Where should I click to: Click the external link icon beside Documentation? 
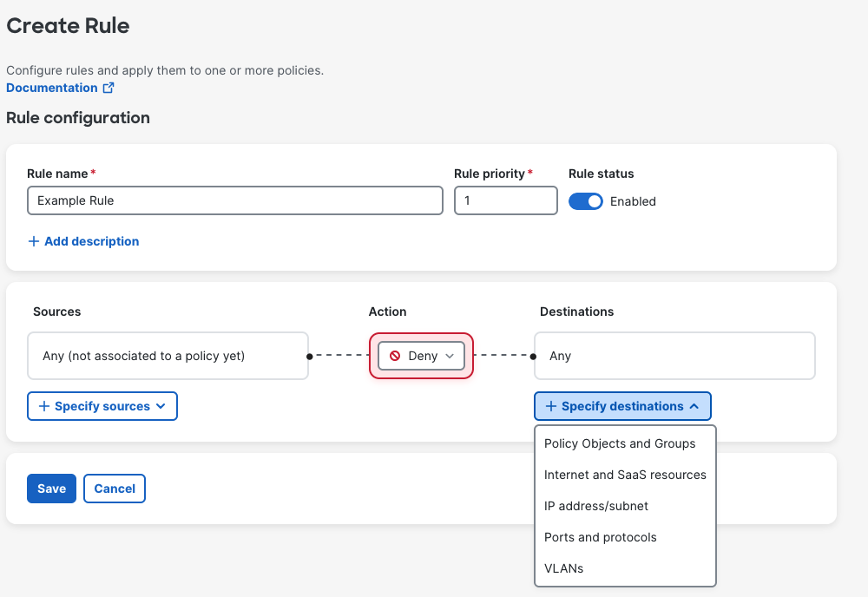[x=108, y=88]
